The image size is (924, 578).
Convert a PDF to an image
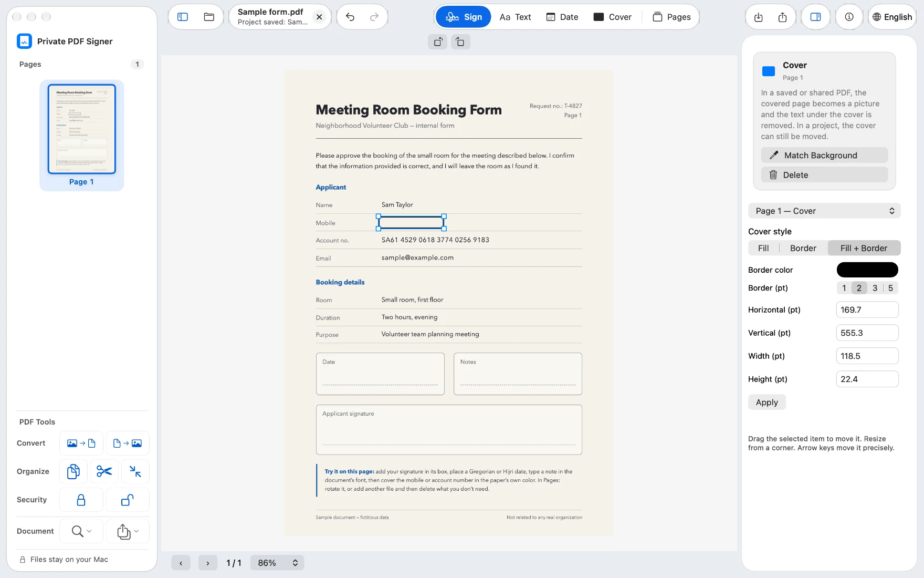128,443
